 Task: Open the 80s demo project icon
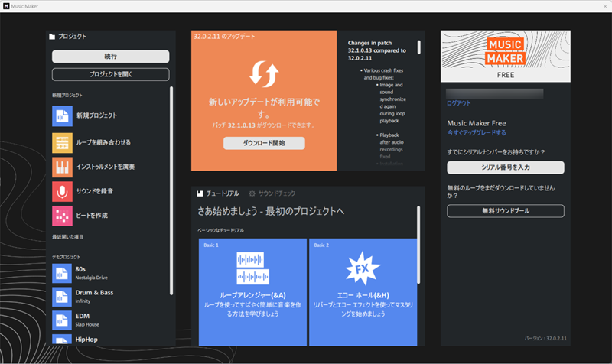[62, 273]
